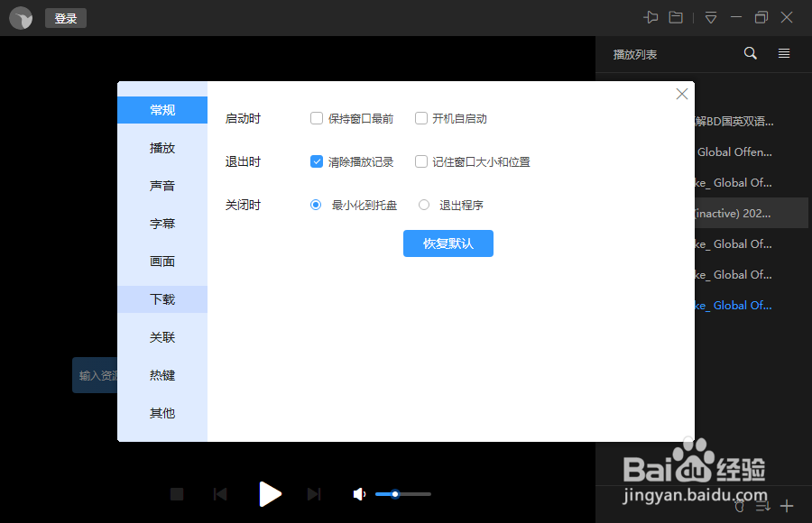This screenshot has width=812, height=523.
Task: Pin the player window on top
Action: click(651, 18)
